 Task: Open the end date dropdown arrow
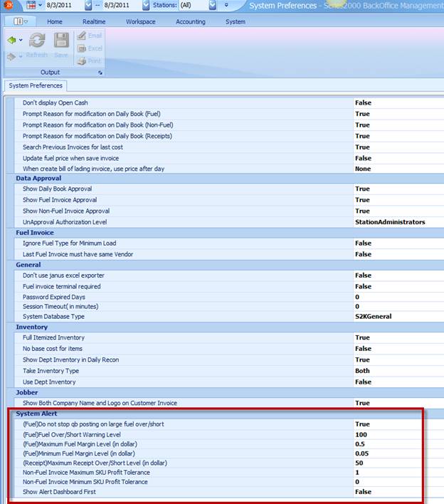point(146,6)
